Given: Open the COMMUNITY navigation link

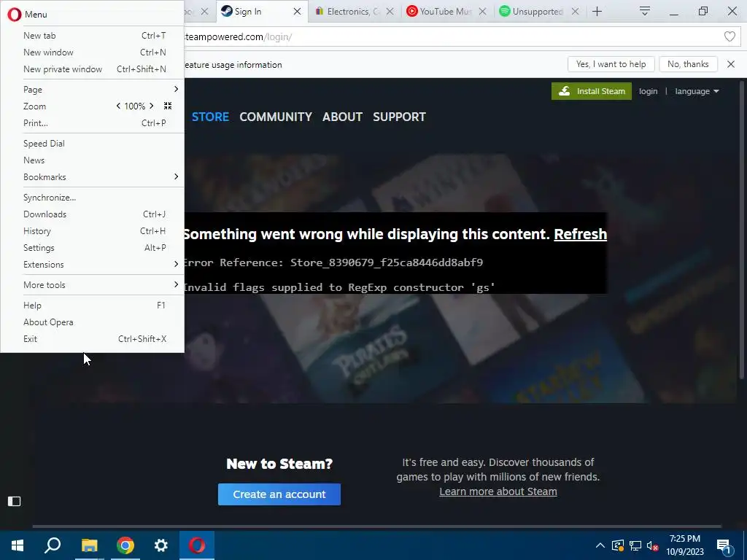Looking at the screenshot, I should tap(276, 117).
